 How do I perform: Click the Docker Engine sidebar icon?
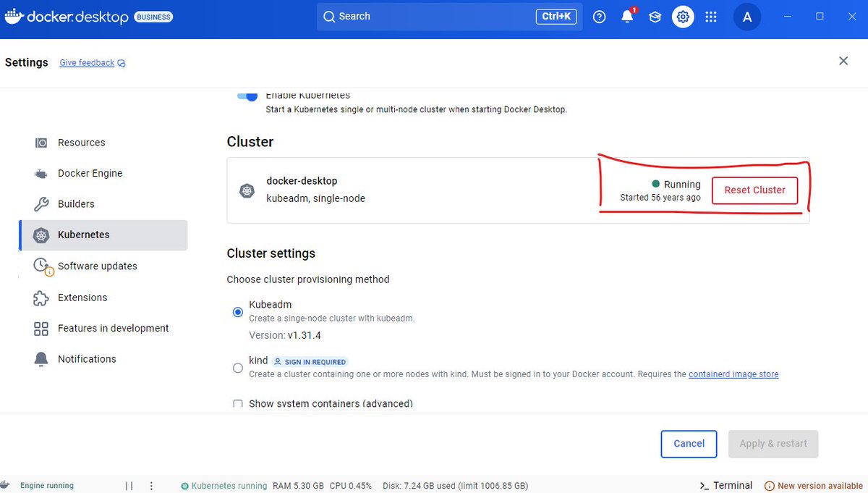tap(41, 174)
